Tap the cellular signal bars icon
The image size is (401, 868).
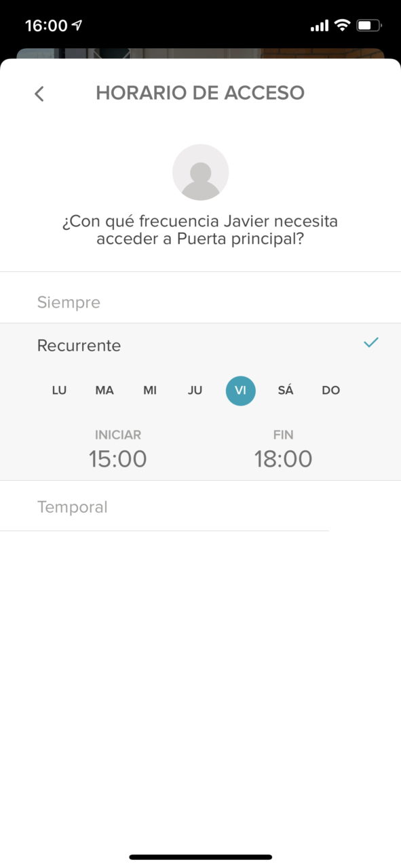pyautogui.click(x=319, y=26)
